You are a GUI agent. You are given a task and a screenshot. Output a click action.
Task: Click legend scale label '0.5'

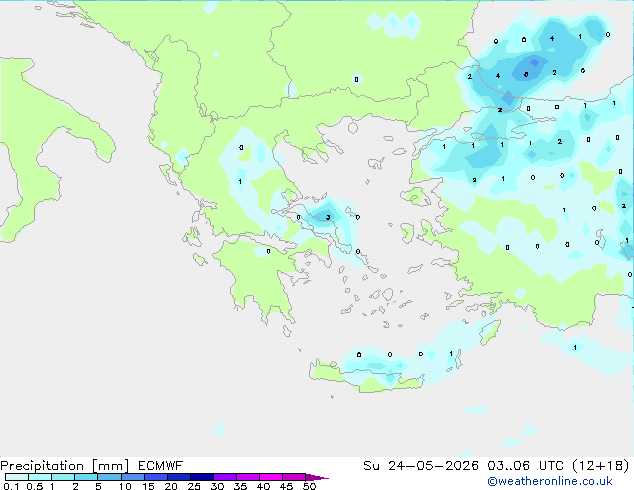point(35,486)
